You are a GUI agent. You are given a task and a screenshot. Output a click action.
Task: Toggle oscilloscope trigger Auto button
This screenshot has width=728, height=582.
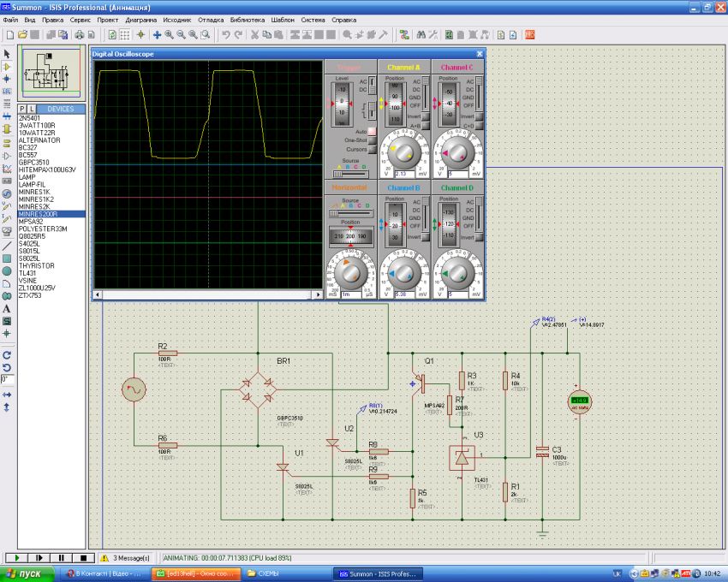pos(373,131)
